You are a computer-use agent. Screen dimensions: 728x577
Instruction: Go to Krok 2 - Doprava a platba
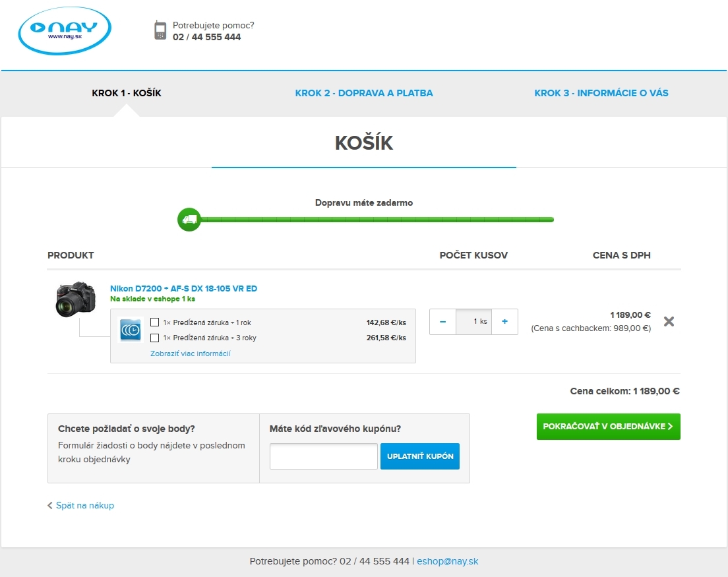[364, 93]
